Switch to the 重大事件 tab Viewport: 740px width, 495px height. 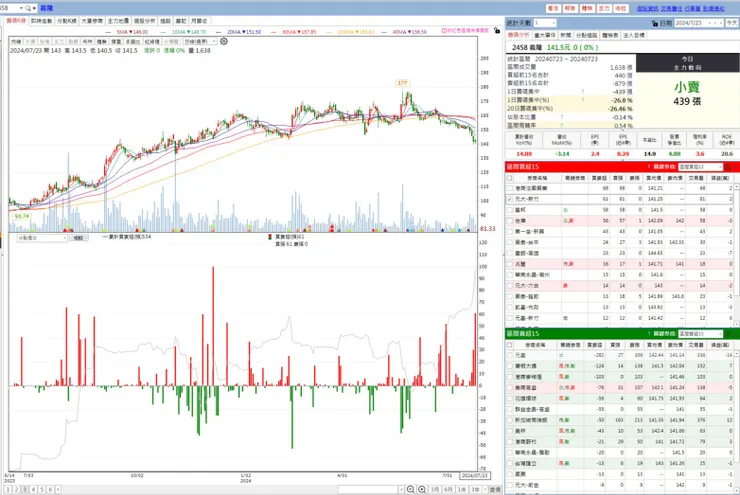[545, 35]
